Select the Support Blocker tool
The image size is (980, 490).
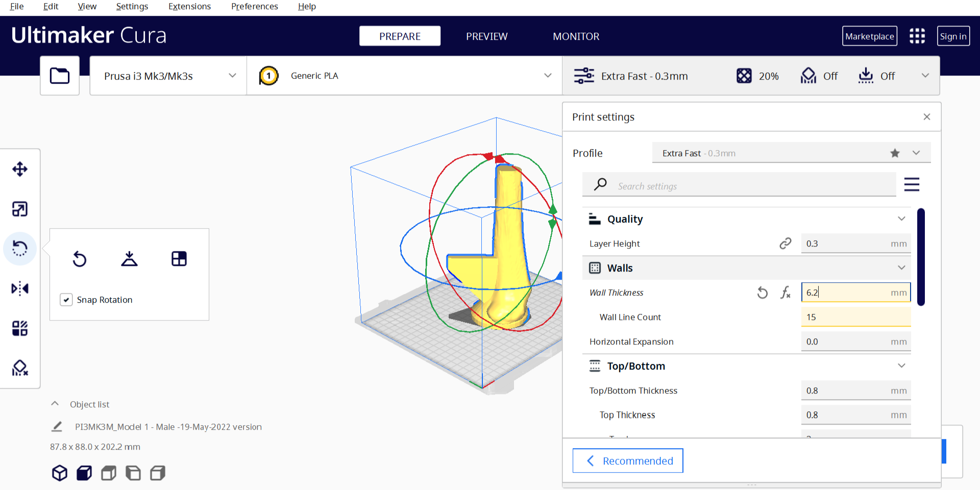[x=20, y=368]
